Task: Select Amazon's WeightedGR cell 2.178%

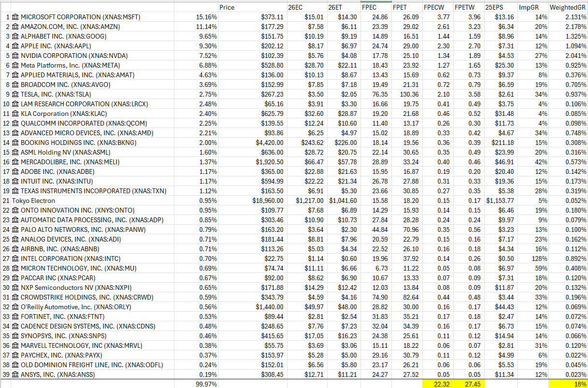Action: point(568,27)
